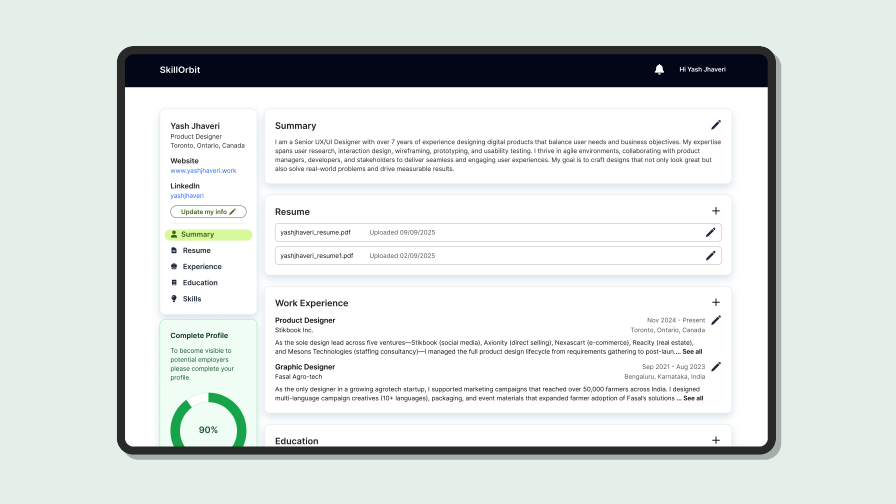Click the Education section heading
Screen dimensions: 896x504
[x=297, y=441]
